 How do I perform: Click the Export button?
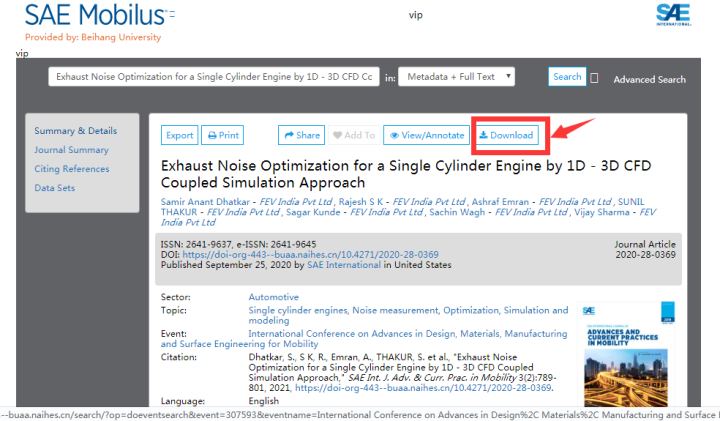tap(180, 135)
